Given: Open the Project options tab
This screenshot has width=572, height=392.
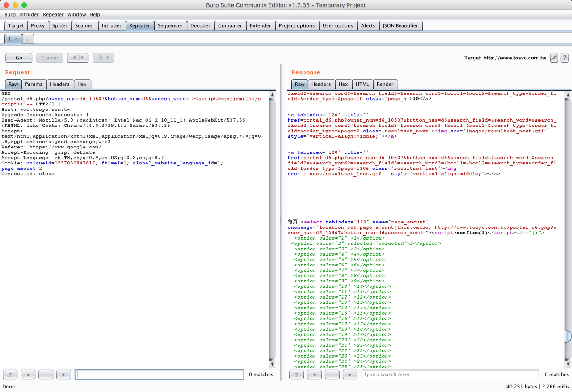Looking at the screenshot, I should 297,25.
